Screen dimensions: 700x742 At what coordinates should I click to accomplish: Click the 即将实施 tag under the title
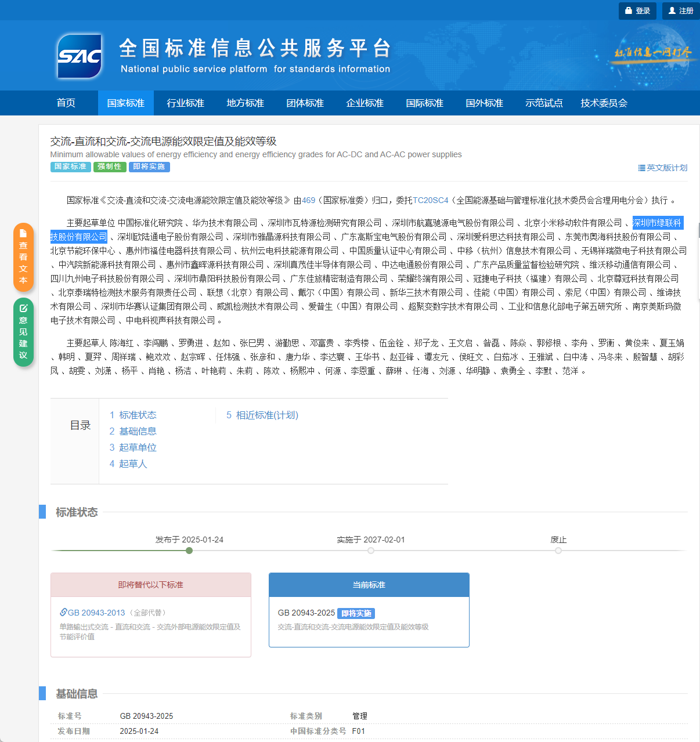149,167
